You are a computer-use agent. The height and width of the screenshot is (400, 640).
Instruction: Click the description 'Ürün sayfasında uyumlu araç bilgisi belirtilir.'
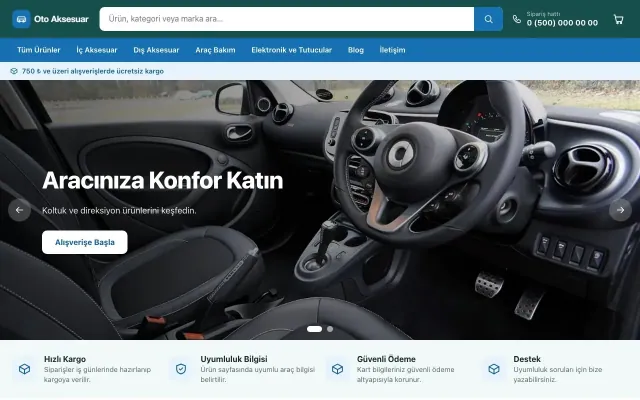(258, 375)
